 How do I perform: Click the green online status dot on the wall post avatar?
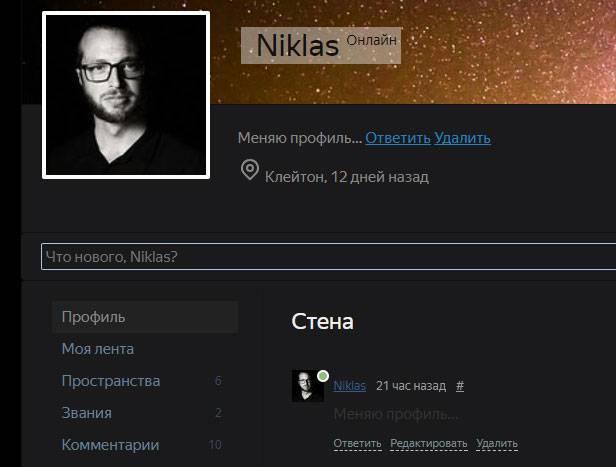click(x=323, y=376)
